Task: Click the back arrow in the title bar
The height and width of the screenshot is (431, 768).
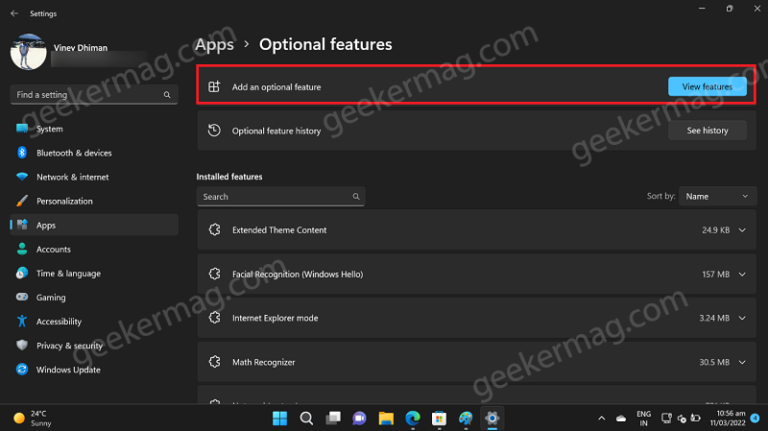Action: coord(14,14)
